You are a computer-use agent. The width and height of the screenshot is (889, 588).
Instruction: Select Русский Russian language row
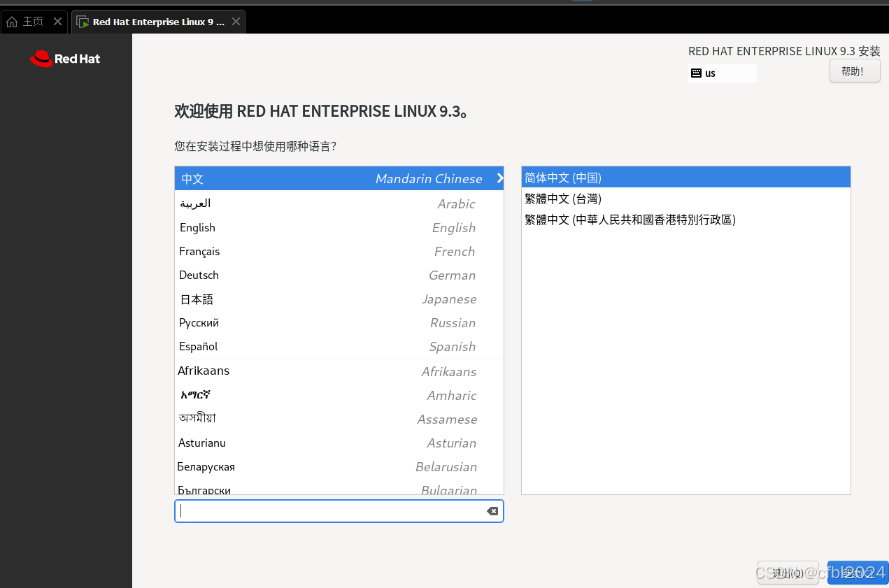[339, 322]
